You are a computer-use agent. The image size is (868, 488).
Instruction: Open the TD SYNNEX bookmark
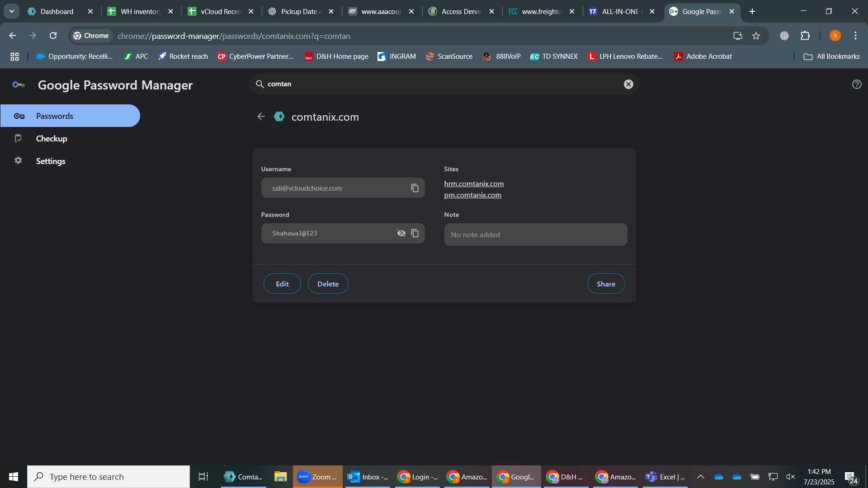(x=554, y=56)
